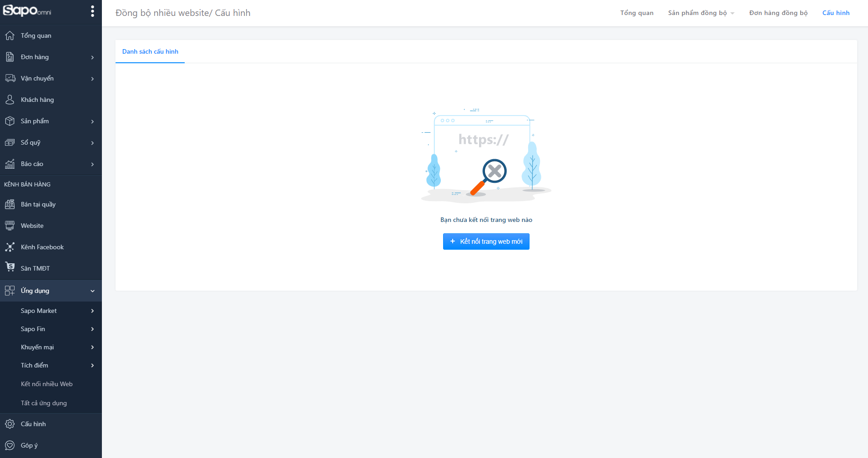
Task: Open Góp ý feedback label
Action: coord(29,445)
